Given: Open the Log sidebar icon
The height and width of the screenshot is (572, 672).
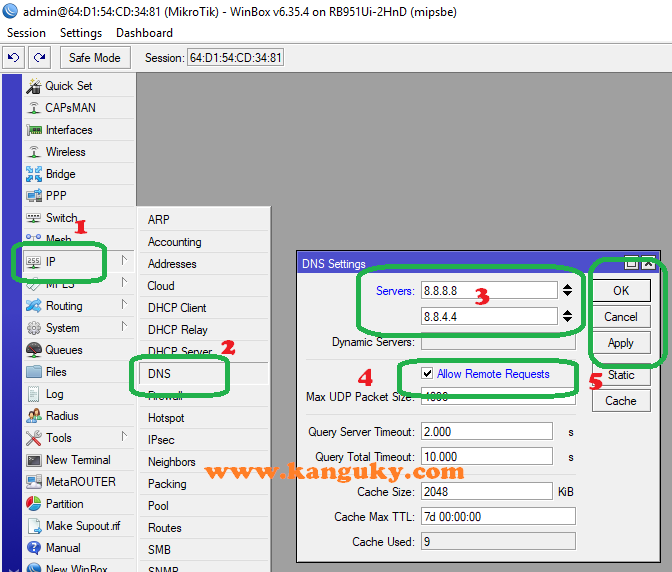Looking at the screenshot, I should [x=33, y=394].
